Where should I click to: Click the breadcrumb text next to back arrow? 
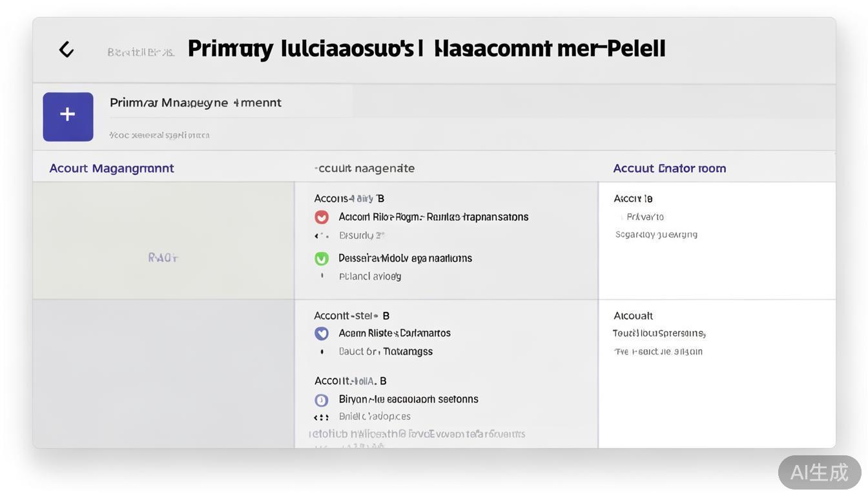[141, 52]
